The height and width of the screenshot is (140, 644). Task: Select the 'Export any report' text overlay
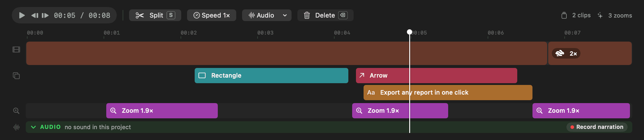click(448, 93)
